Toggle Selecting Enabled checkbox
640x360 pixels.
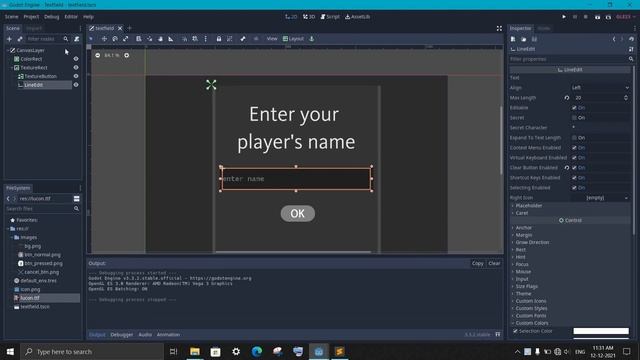coord(574,187)
